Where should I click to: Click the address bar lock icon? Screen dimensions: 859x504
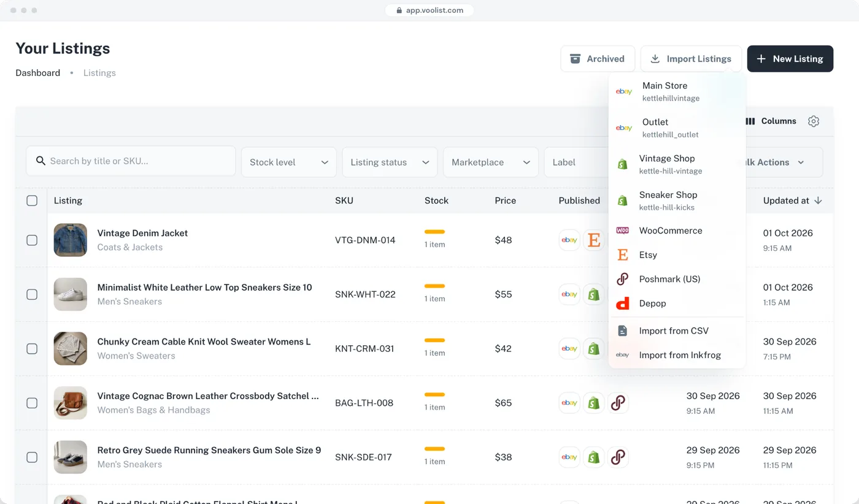399,10
